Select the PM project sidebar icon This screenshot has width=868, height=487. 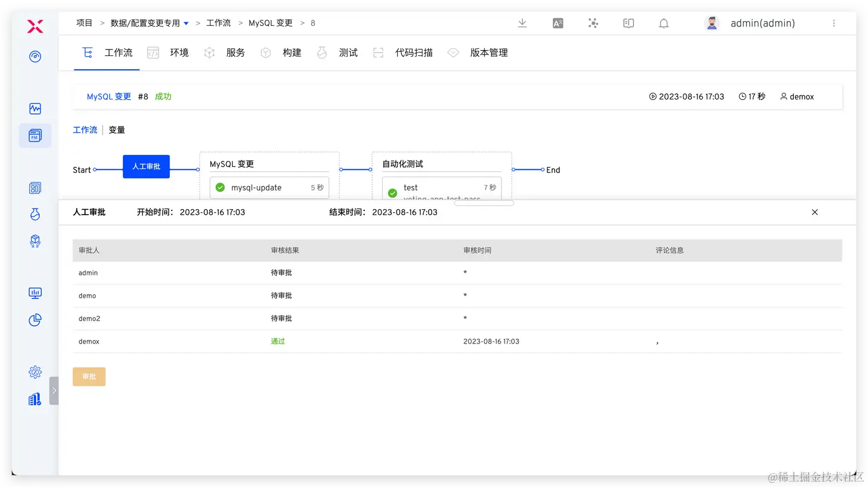click(35, 136)
